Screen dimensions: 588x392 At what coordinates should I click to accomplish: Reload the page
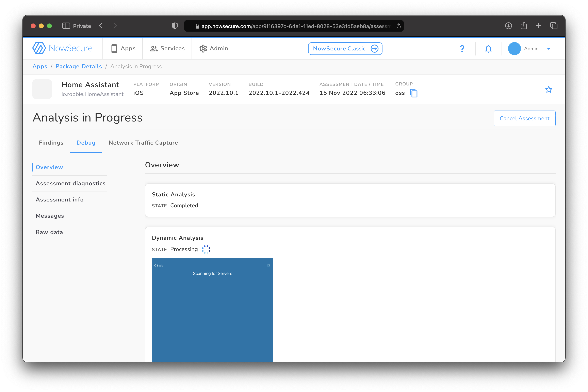coord(398,26)
